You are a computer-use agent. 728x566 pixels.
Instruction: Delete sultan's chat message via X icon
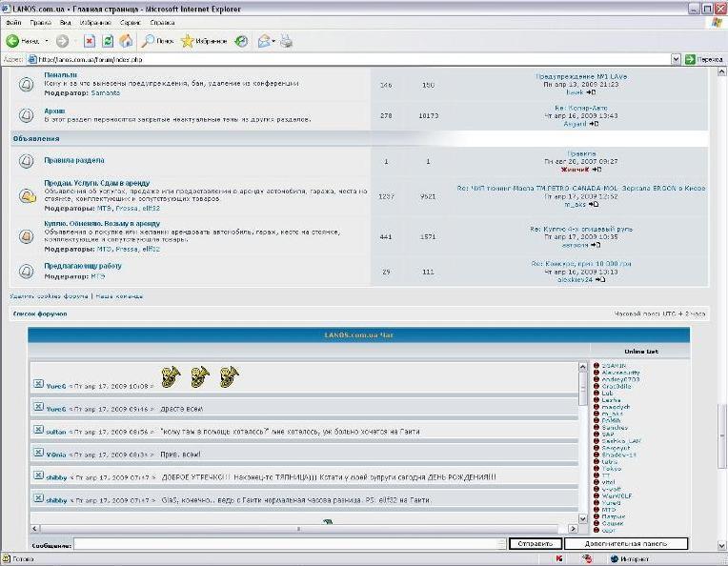[38, 430]
